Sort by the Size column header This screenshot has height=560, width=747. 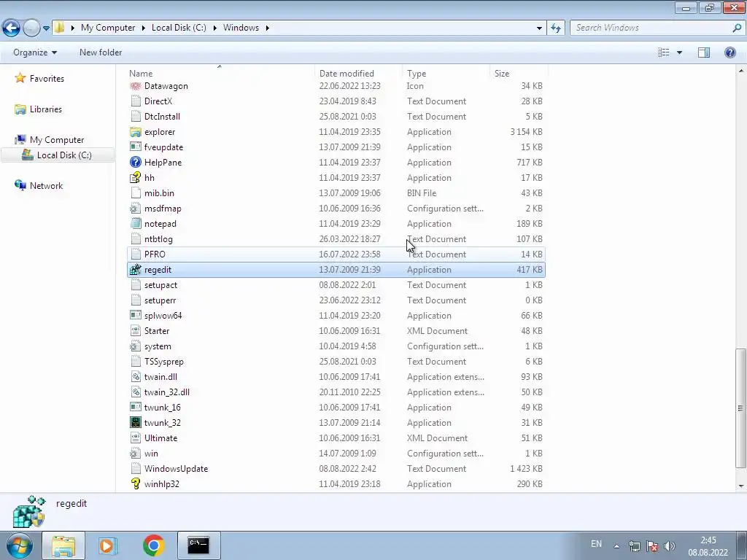502,74
